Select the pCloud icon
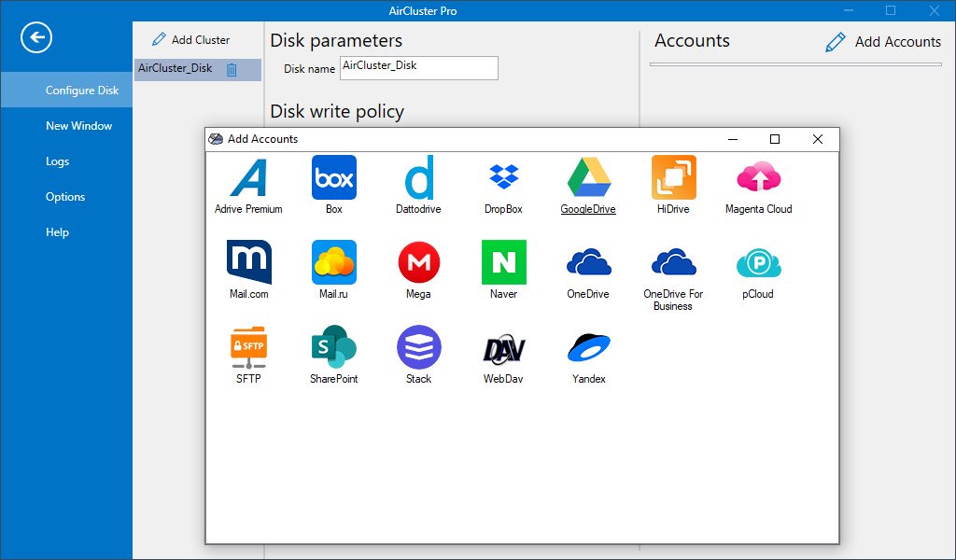Image resolution: width=956 pixels, height=560 pixels. (x=758, y=262)
